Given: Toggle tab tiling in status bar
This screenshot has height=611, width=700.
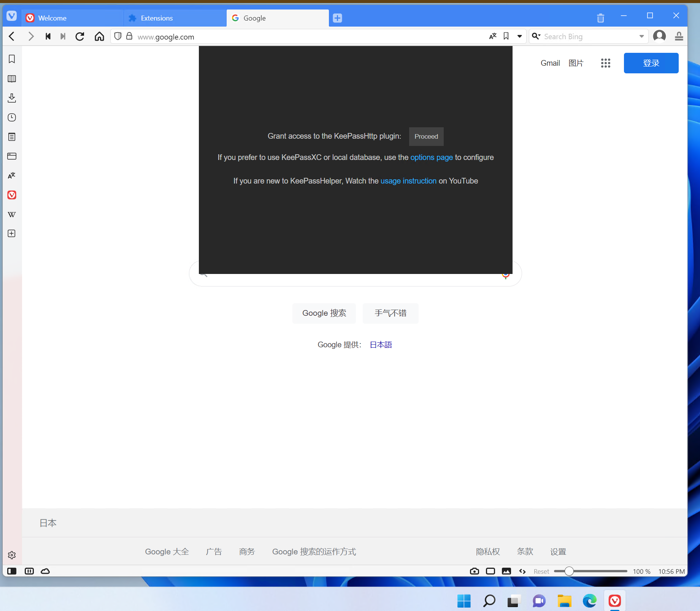Looking at the screenshot, I should point(29,571).
